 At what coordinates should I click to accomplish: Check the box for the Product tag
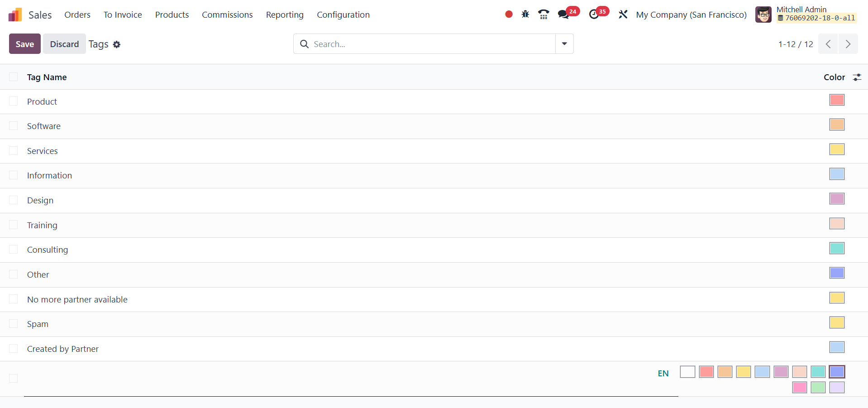tap(14, 101)
